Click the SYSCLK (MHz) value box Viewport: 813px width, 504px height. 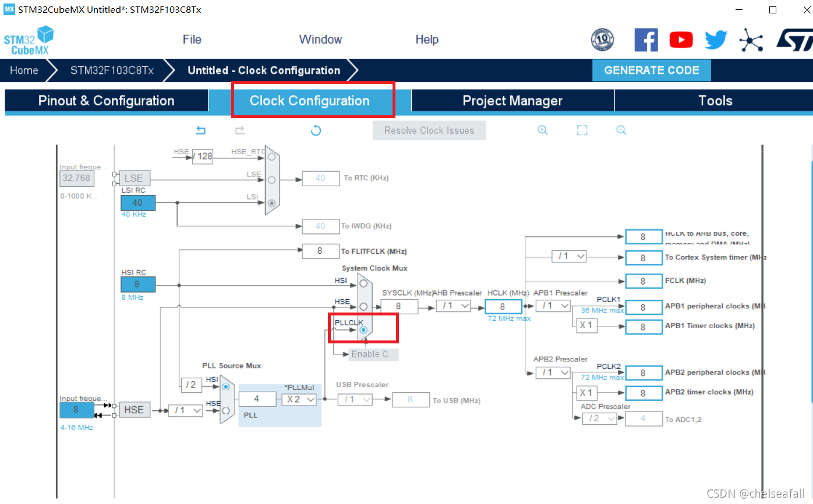click(400, 306)
